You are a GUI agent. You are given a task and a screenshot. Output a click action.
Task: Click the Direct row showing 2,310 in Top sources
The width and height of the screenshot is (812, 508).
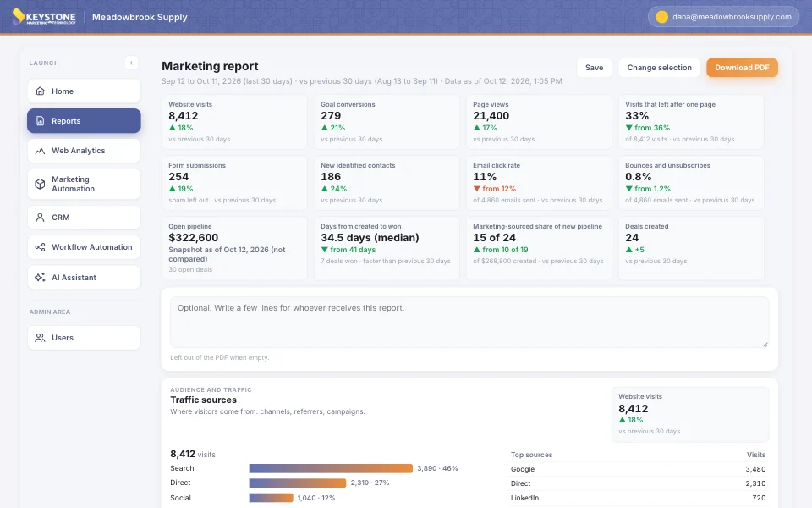[x=638, y=483]
